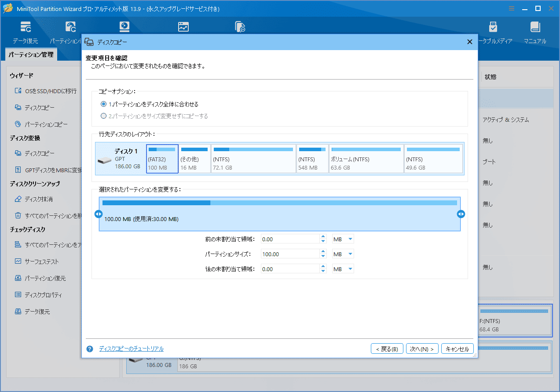
Task: Click right resize handle of partition bar
Action: pos(461,214)
